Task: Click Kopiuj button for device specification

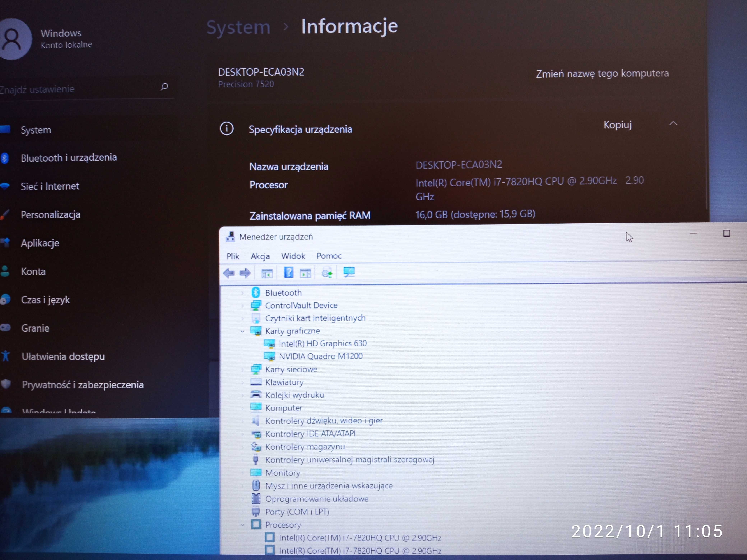Action: tap(617, 125)
